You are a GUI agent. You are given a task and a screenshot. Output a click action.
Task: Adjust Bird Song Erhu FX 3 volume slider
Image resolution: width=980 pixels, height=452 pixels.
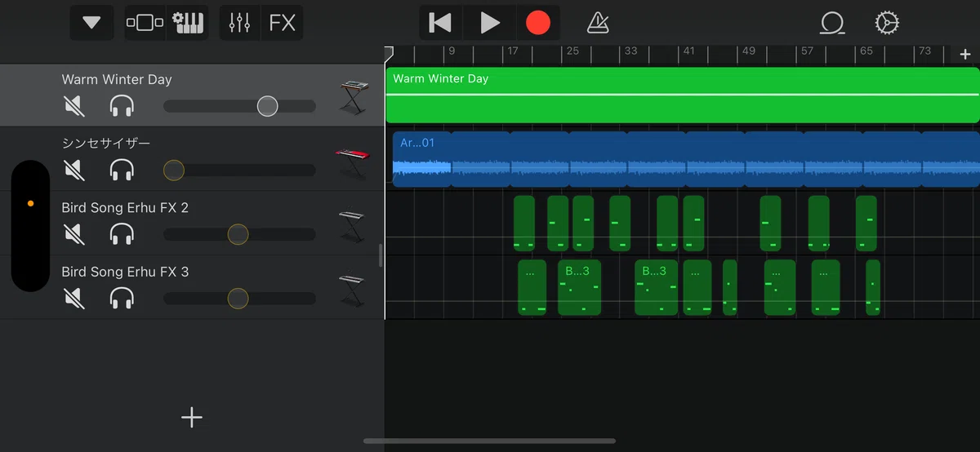(x=239, y=299)
